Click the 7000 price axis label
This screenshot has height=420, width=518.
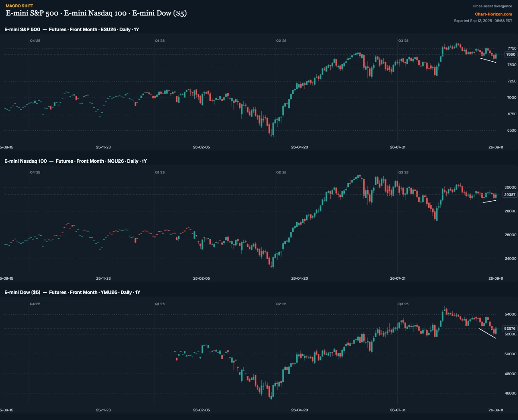point(512,98)
